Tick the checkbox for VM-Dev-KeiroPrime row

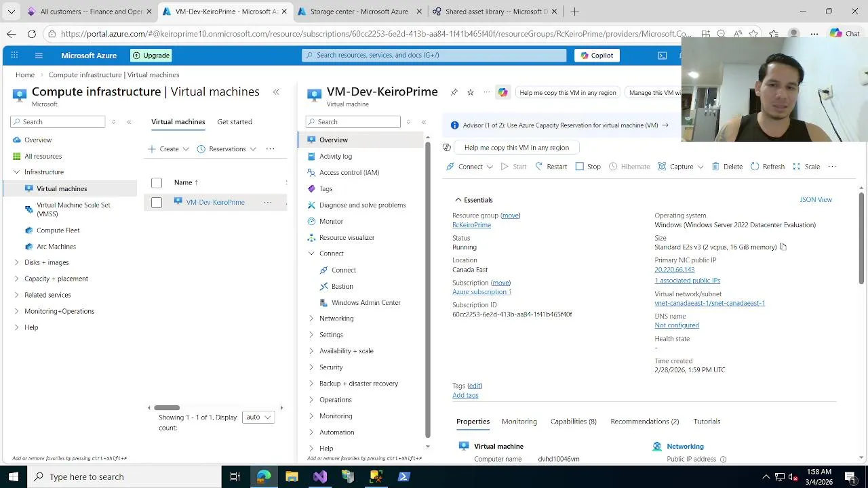tap(157, 202)
